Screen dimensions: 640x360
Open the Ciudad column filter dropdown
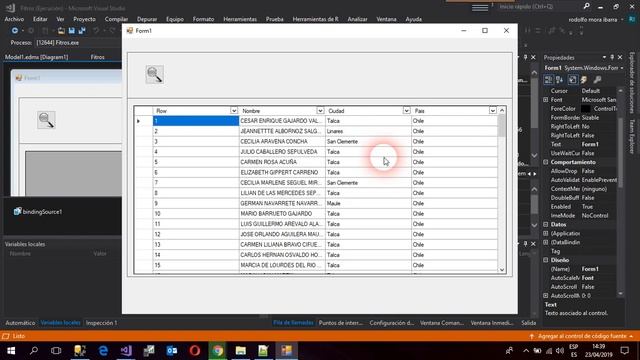[406, 111]
